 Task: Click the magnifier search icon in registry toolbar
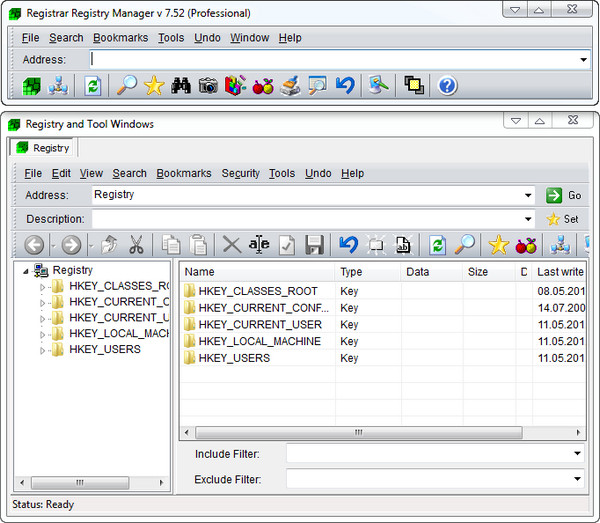[x=465, y=244]
